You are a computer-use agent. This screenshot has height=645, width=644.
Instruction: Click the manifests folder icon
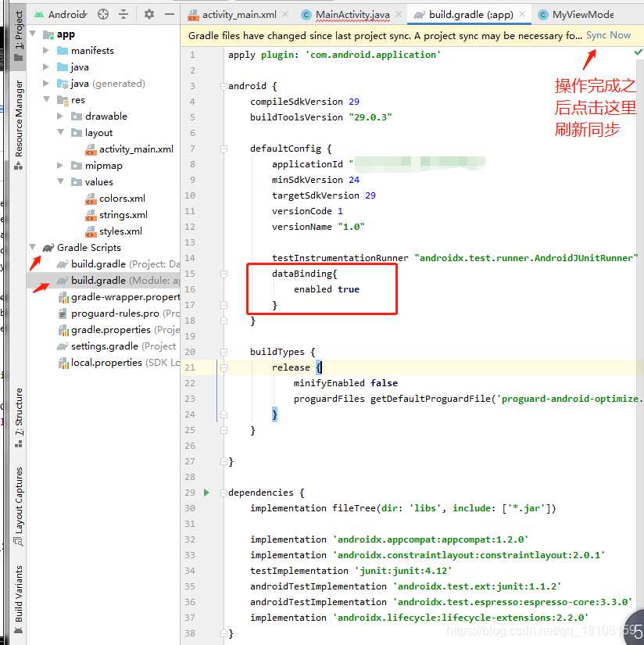pyautogui.click(x=63, y=50)
